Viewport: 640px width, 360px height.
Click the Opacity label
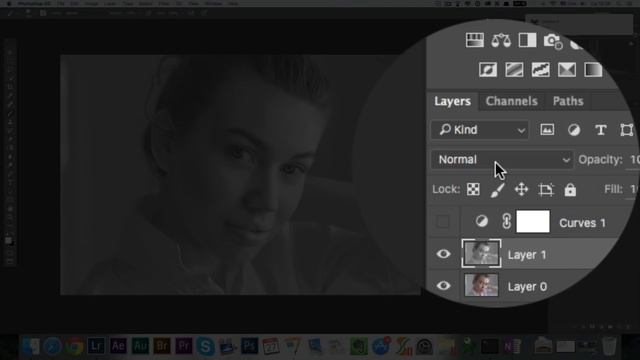tap(600, 160)
